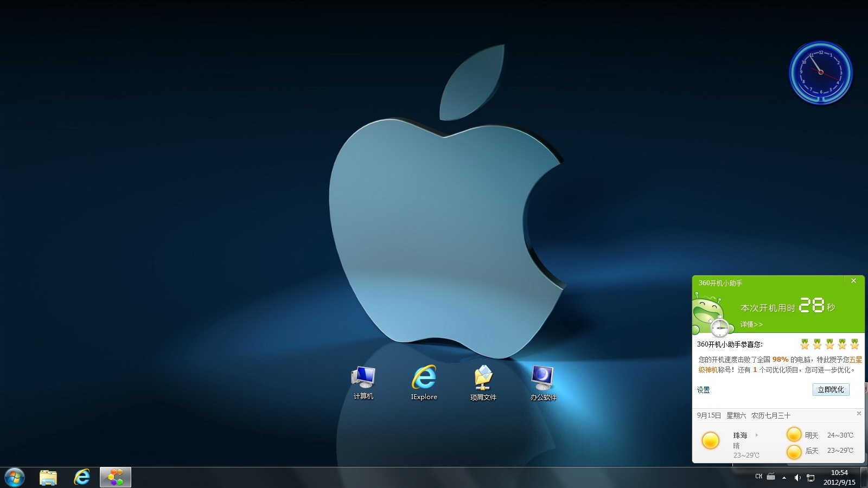Click today's sunny weather icon for 珠海
Screen dimensions: 868x488
pos(710,440)
